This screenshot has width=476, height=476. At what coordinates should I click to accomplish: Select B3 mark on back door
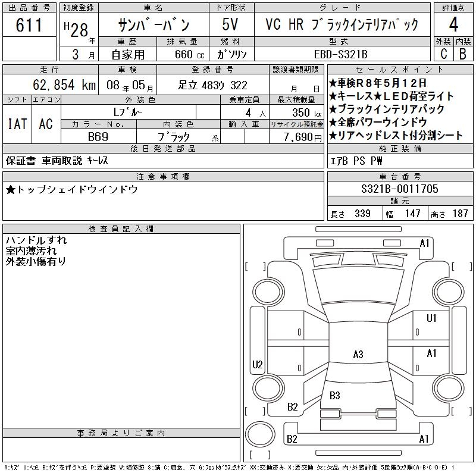coord(334,396)
